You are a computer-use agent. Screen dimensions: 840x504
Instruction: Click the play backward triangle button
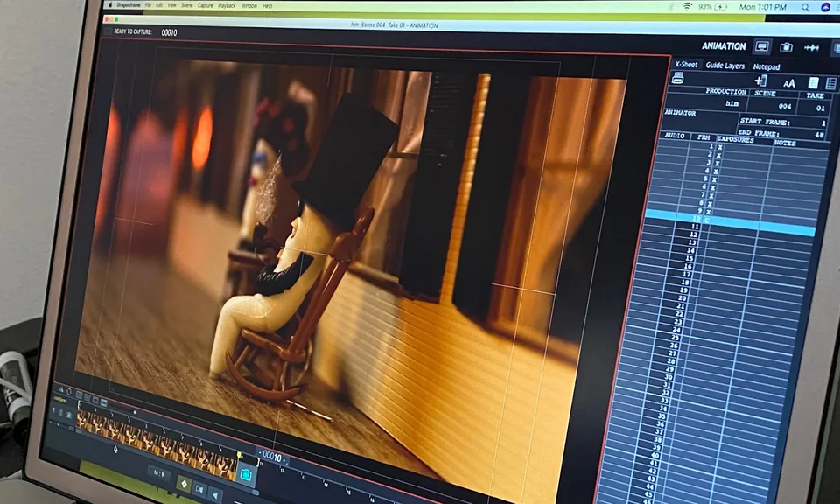click(215, 495)
